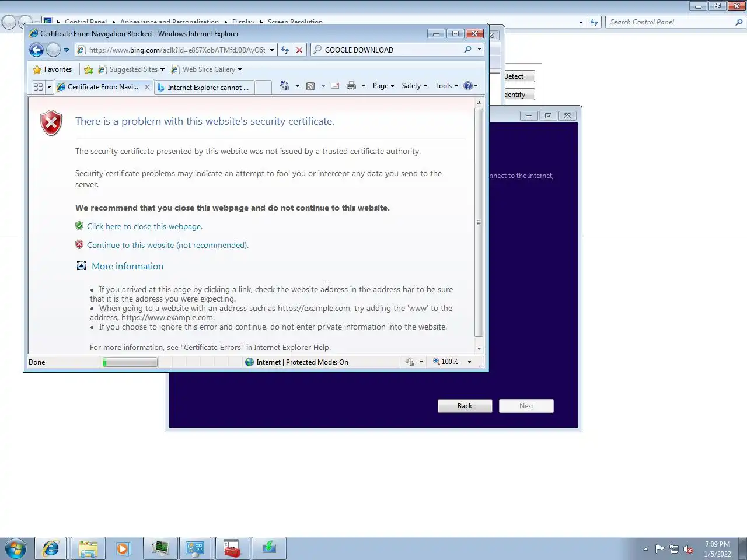Image resolution: width=747 pixels, height=560 pixels.
Task: Click the RSS feeds icon
Action: pyautogui.click(x=310, y=86)
